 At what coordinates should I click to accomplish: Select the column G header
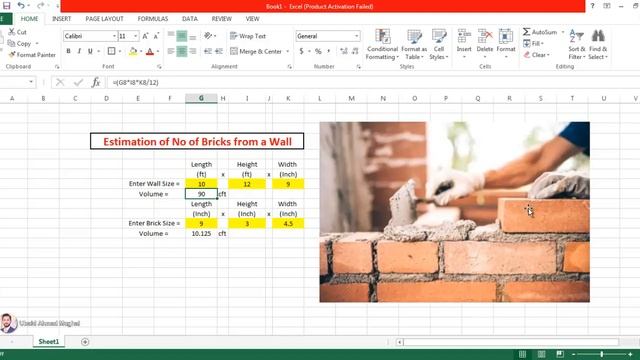coord(201,98)
